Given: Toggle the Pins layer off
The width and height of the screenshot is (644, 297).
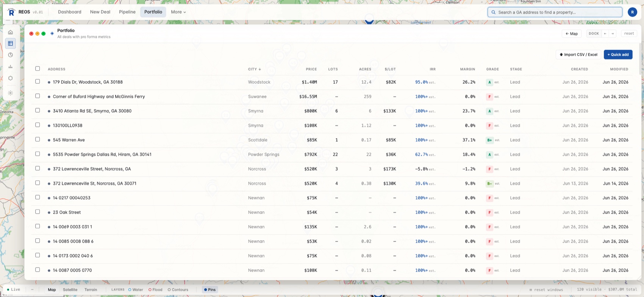Looking at the screenshot, I should (209, 289).
